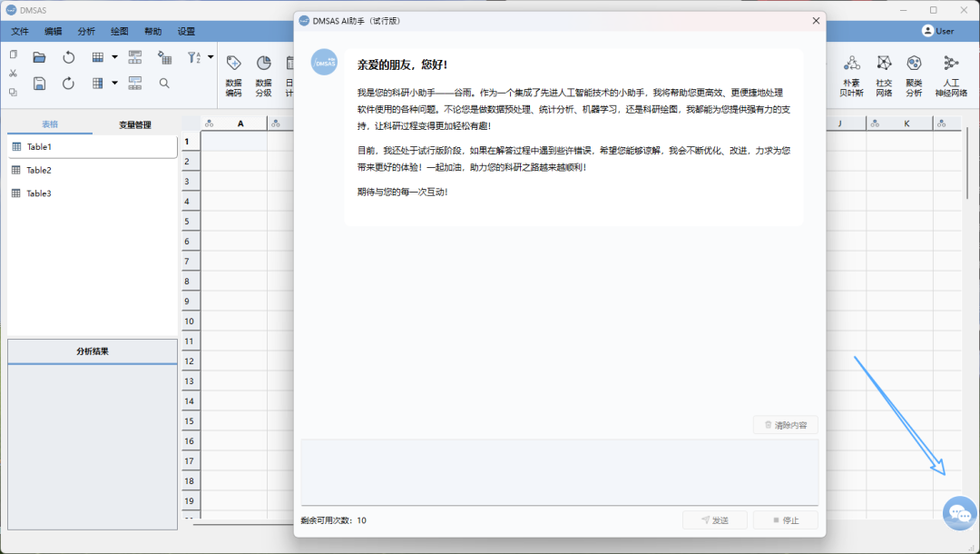Switch to the 变量管理 tab
Viewport: 980px width, 554px height.
135,124
